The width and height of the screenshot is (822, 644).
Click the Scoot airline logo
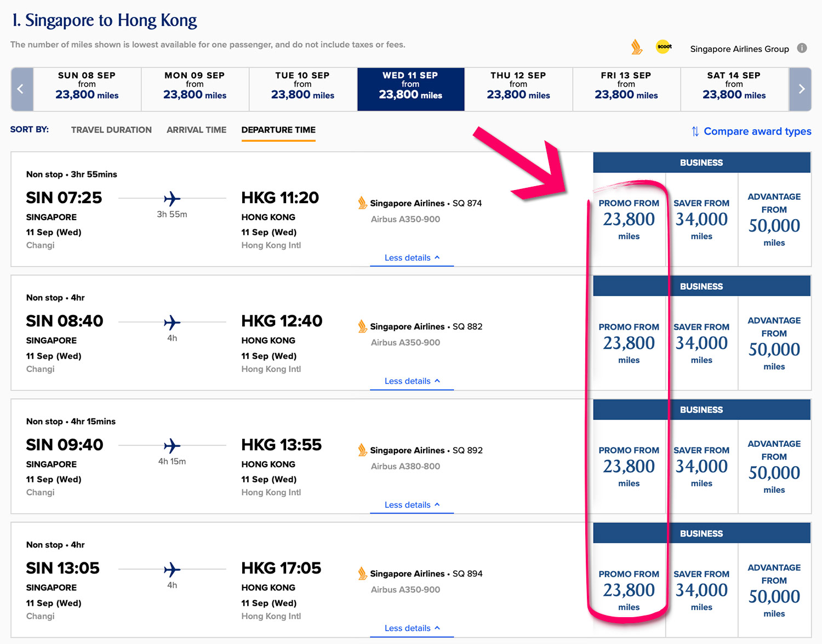pos(664,47)
